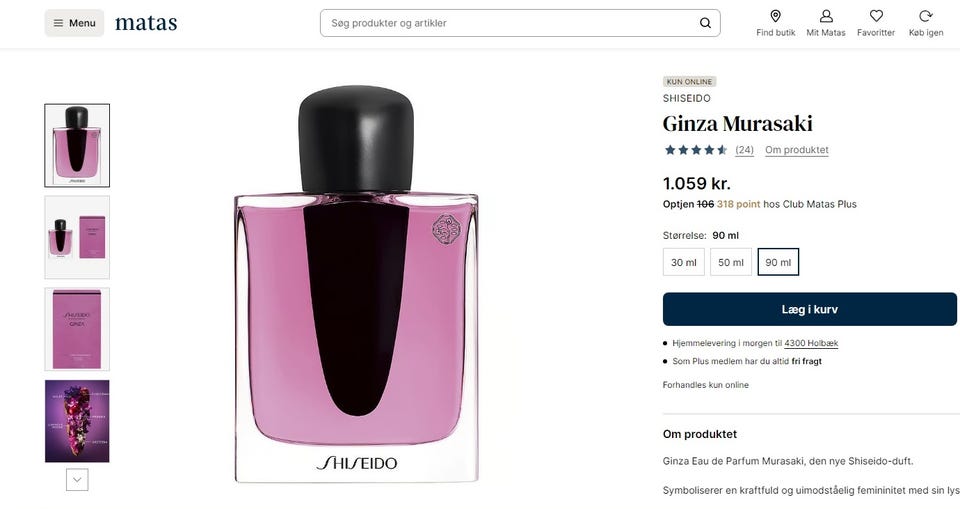Select the 50 ml size option
The height and width of the screenshot is (509, 960).
pos(730,262)
